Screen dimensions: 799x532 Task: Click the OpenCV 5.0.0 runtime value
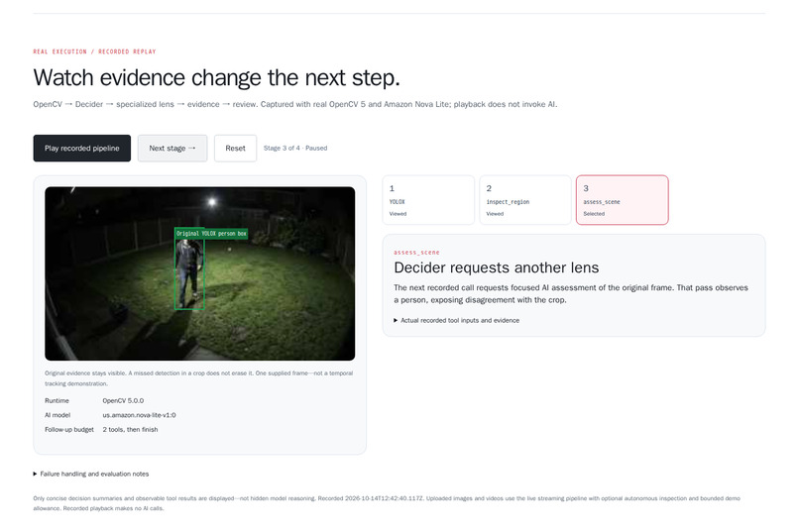coord(123,400)
